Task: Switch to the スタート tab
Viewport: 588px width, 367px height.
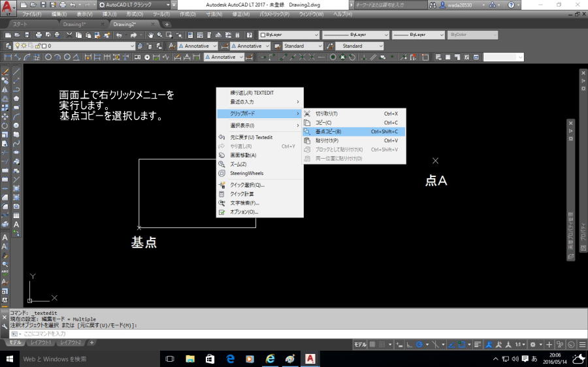Action: (33, 24)
